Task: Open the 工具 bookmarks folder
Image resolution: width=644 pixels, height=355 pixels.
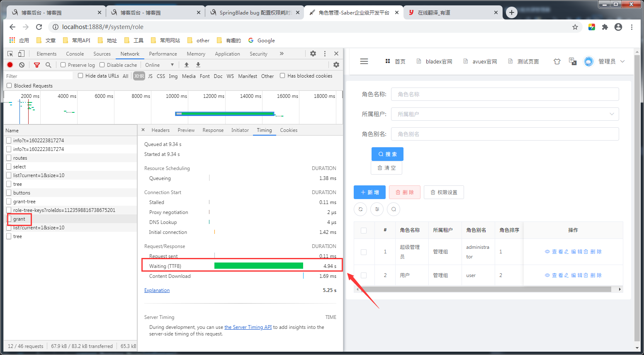Action: click(x=134, y=40)
